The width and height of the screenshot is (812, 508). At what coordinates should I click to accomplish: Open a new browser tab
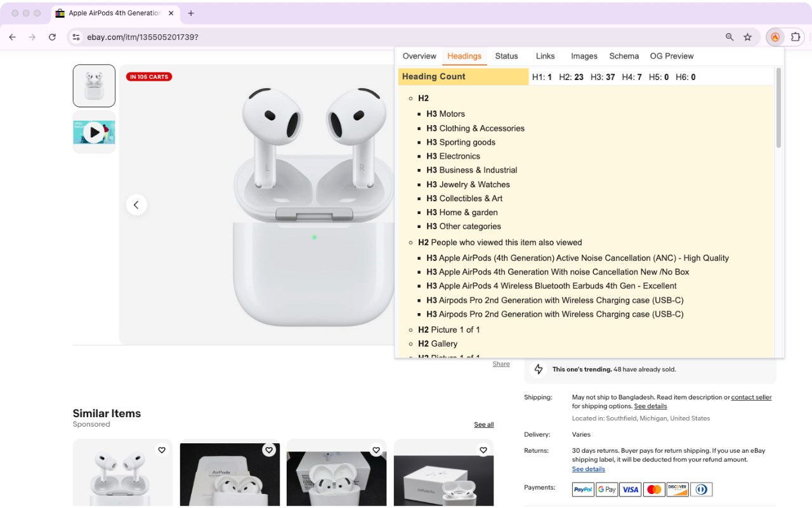click(x=191, y=13)
